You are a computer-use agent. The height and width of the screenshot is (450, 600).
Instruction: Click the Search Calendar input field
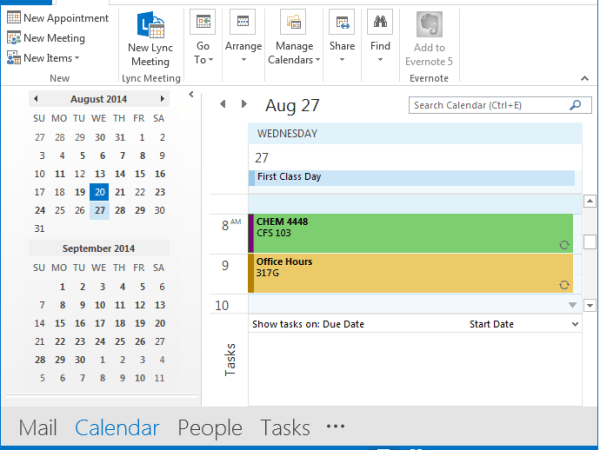pos(488,105)
